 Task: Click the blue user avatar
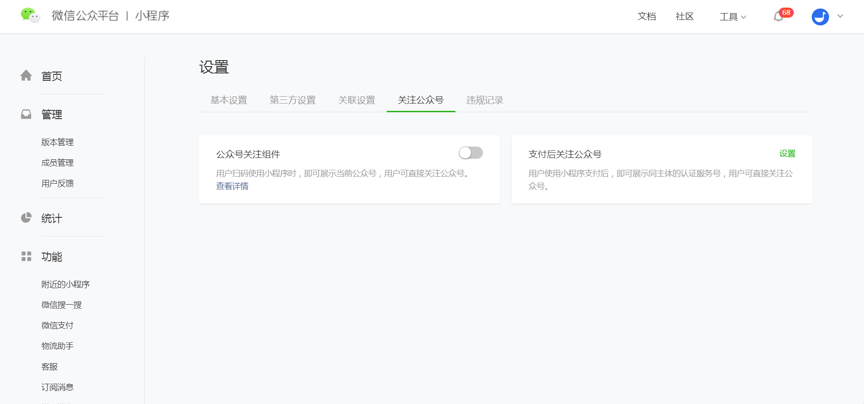tap(820, 17)
